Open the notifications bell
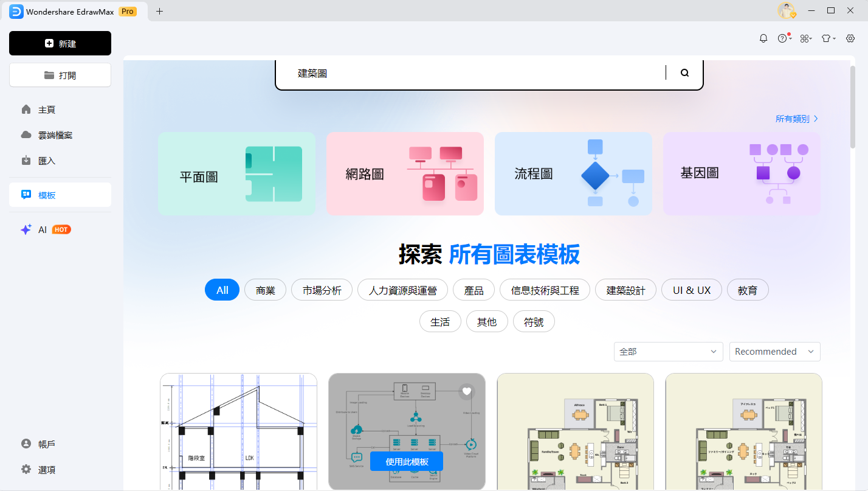The width and height of the screenshot is (868, 491). coord(763,38)
